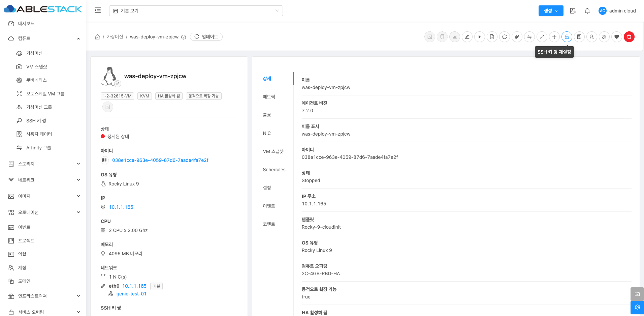Screen dimensions: 644x316
Task: Click the assign VM user icon
Action: [591, 37]
